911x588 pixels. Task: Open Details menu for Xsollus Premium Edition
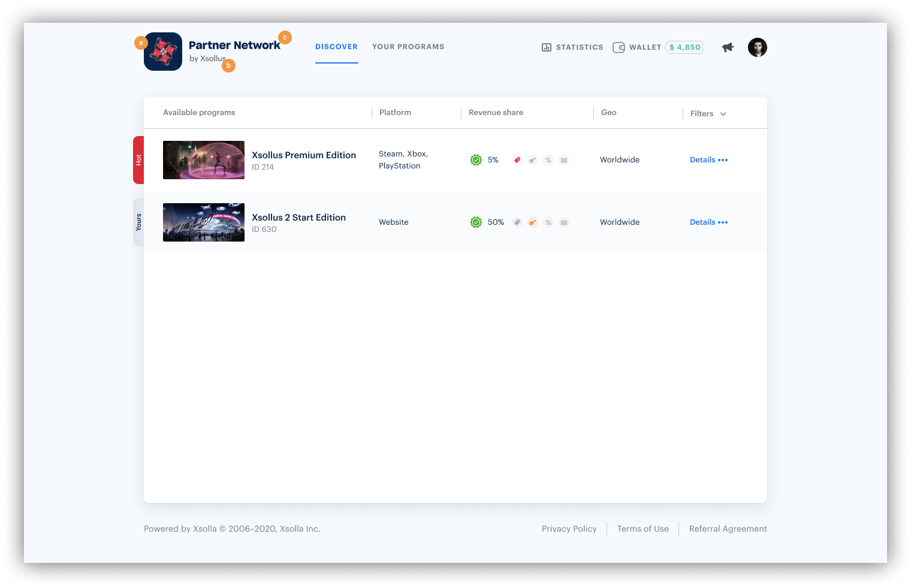pyautogui.click(x=708, y=160)
